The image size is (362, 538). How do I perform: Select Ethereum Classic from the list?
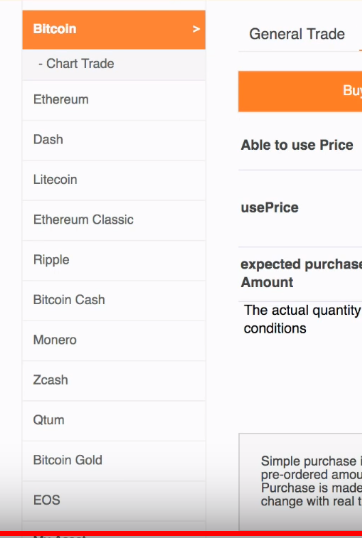(x=114, y=220)
